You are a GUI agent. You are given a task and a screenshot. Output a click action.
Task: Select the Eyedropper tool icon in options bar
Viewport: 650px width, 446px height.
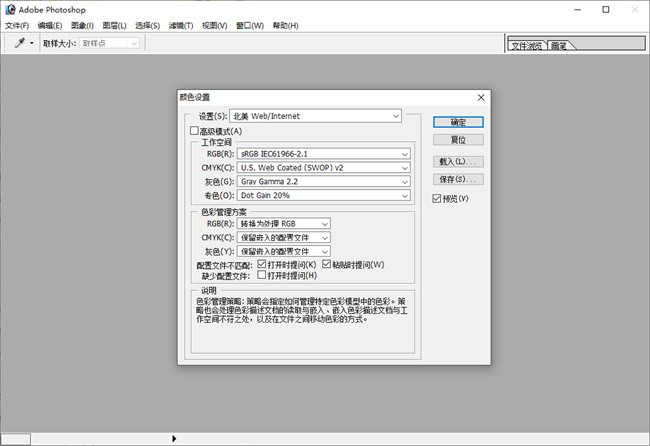point(19,44)
